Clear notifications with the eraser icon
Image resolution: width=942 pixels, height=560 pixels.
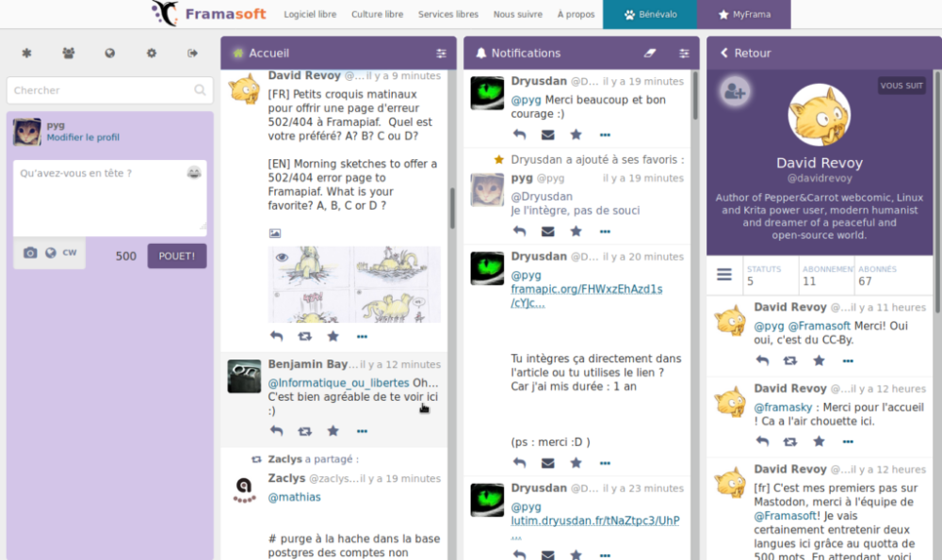pyautogui.click(x=649, y=54)
